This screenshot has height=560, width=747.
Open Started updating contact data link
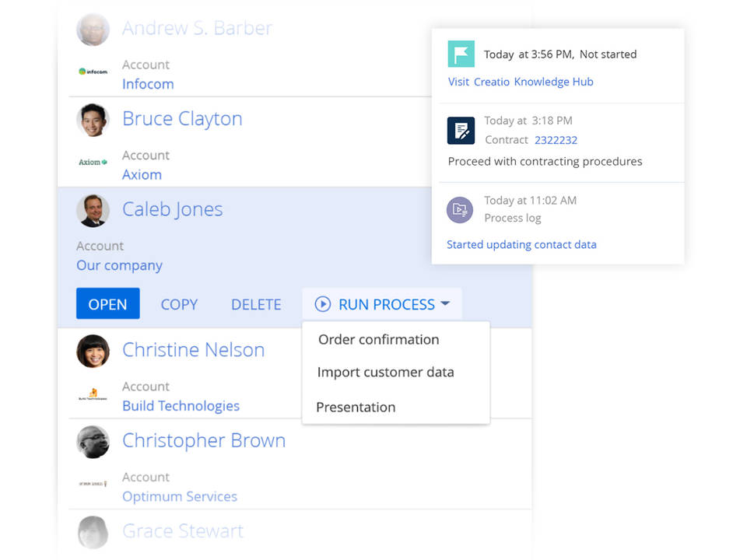[521, 244]
